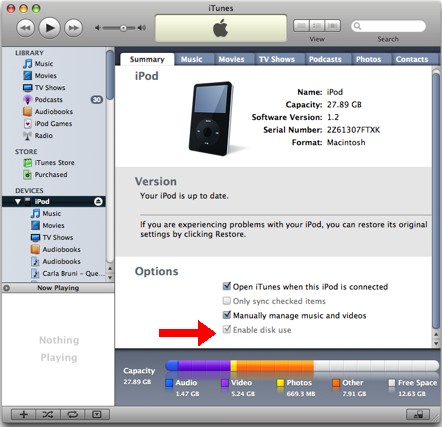The width and height of the screenshot is (442, 427).
Task: Adjust the volume slider
Action: coord(120,28)
